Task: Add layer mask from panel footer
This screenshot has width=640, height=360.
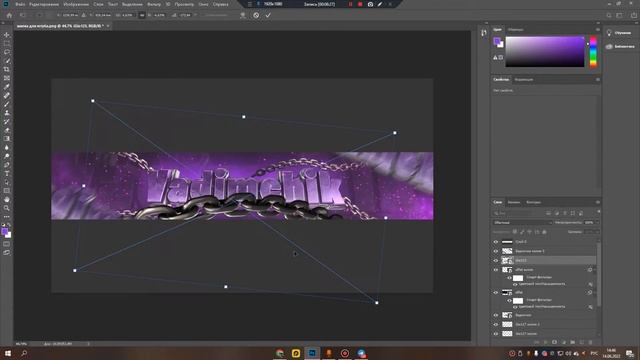Action: [554, 342]
